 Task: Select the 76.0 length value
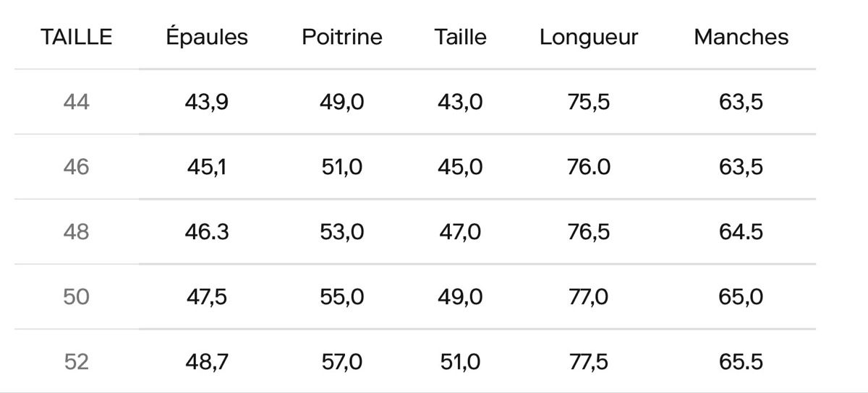point(589,168)
